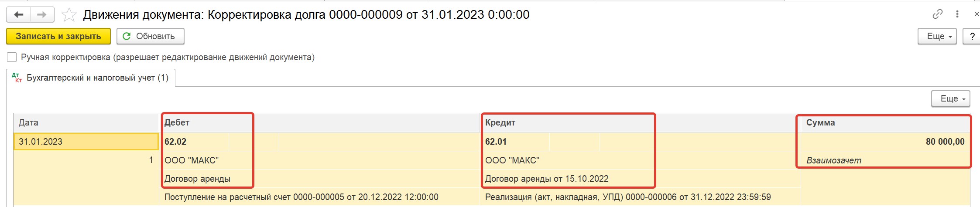The height and width of the screenshot is (207, 980).
Task: Select the 31.01.2023 date cell
Action: tap(86, 142)
